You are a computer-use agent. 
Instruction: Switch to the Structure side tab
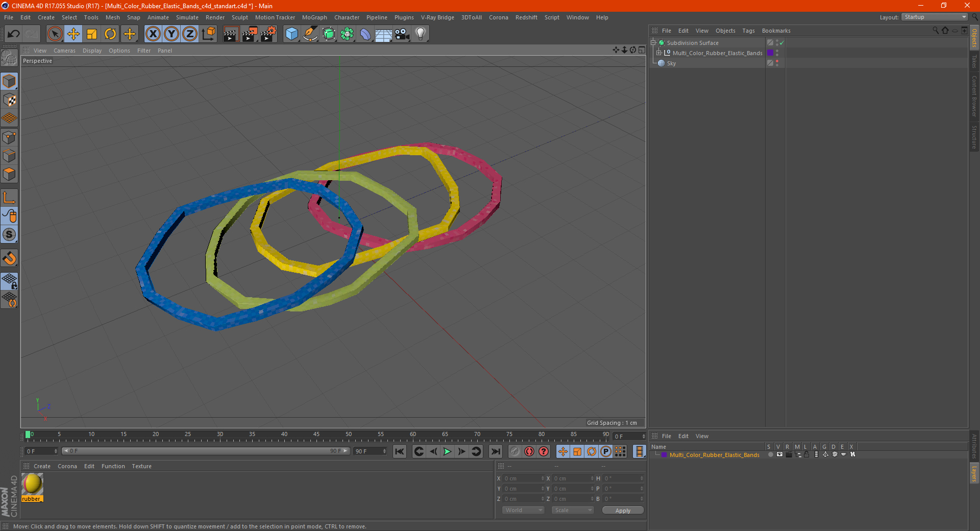[974, 137]
